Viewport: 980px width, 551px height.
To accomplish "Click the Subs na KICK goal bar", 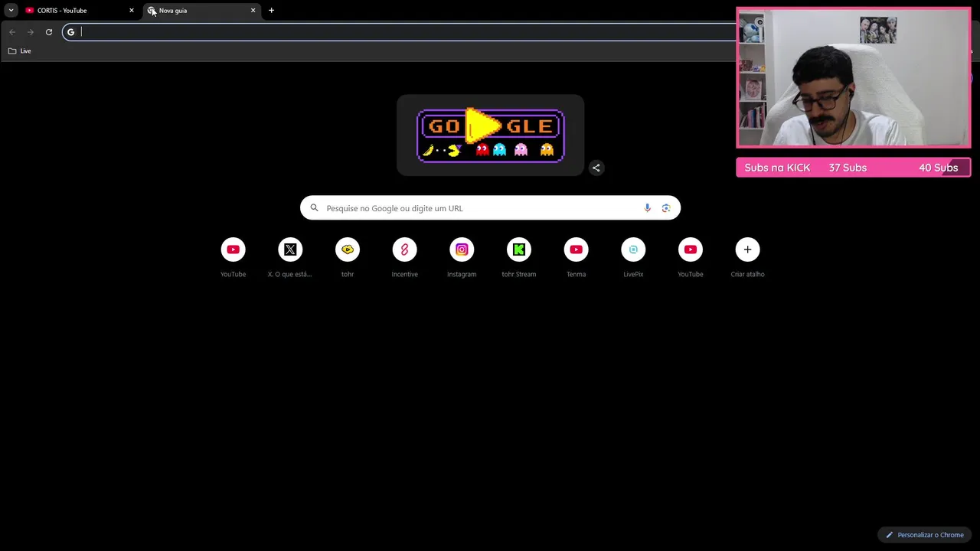I will [x=854, y=168].
